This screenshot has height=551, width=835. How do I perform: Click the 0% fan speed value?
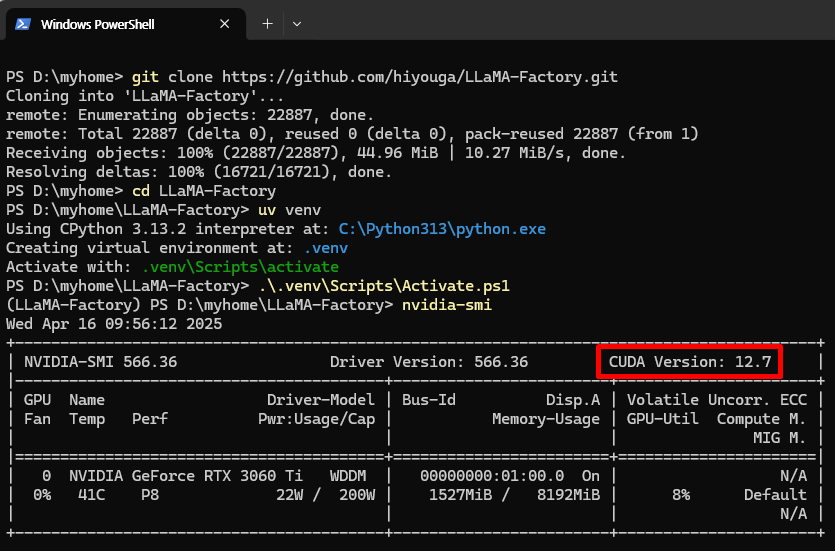42,495
